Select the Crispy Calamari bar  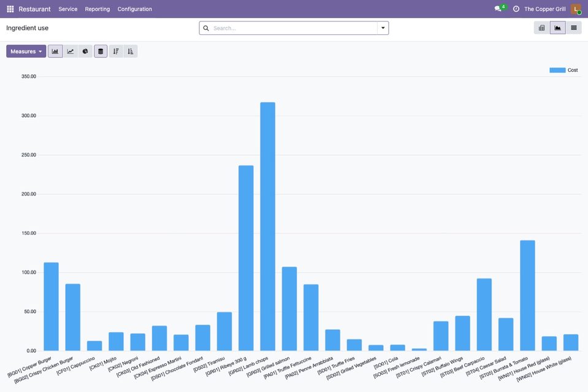[x=441, y=336]
